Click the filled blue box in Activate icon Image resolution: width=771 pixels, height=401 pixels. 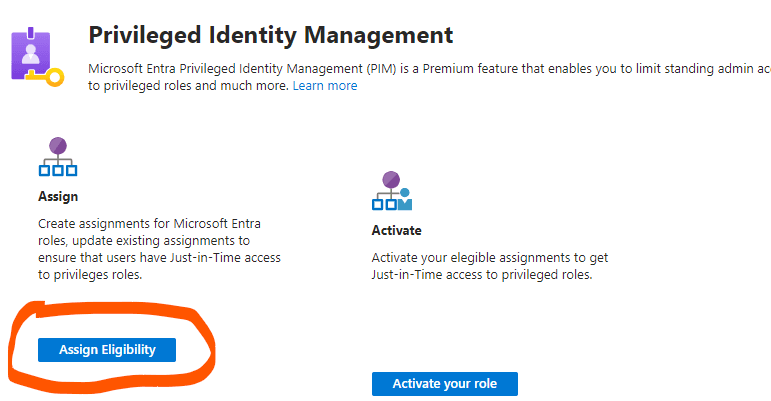pyautogui.click(x=404, y=204)
